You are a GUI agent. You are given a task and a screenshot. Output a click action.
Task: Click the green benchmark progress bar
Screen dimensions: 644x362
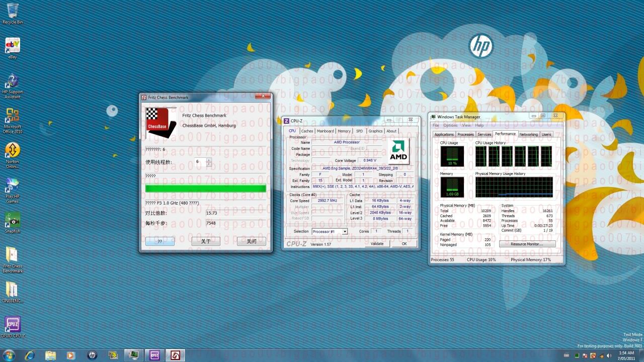coord(206,189)
